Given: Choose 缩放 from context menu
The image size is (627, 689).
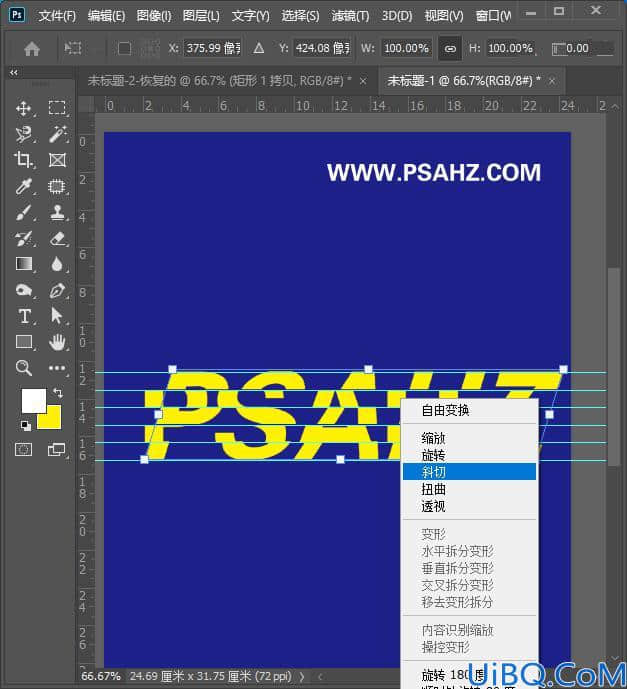Looking at the screenshot, I should click(x=469, y=438).
